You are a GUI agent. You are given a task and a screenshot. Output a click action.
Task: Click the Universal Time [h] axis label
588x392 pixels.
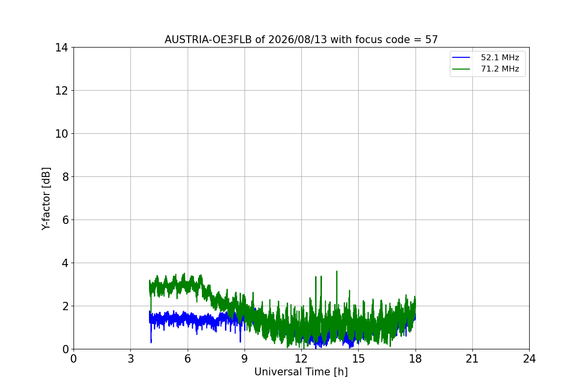tap(301, 372)
